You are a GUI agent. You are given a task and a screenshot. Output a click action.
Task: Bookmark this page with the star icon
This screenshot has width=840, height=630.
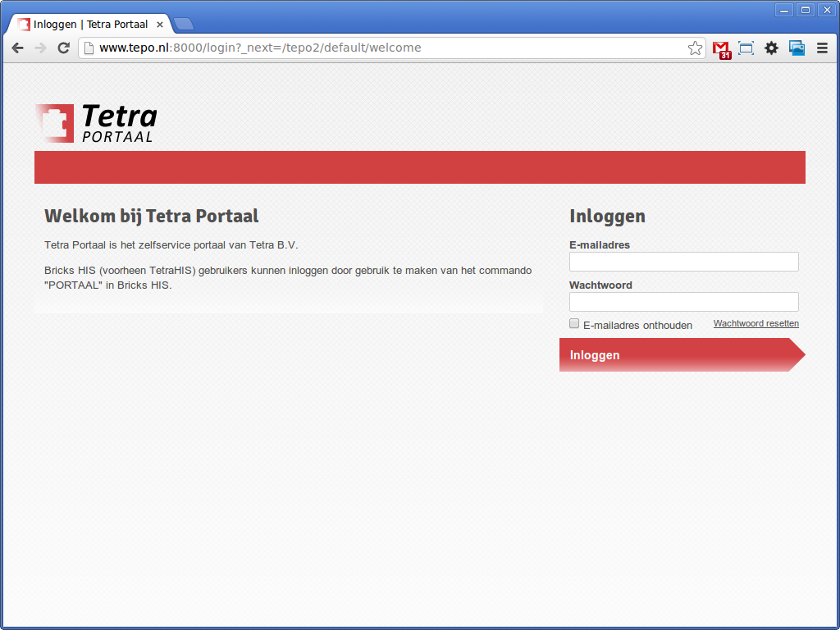click(x=695, y=48)
